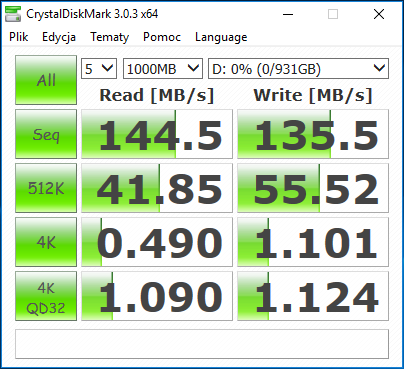The height and width of the screenshot is (369, 404).
Task: Open the Language menu
Action: (221, 37)
